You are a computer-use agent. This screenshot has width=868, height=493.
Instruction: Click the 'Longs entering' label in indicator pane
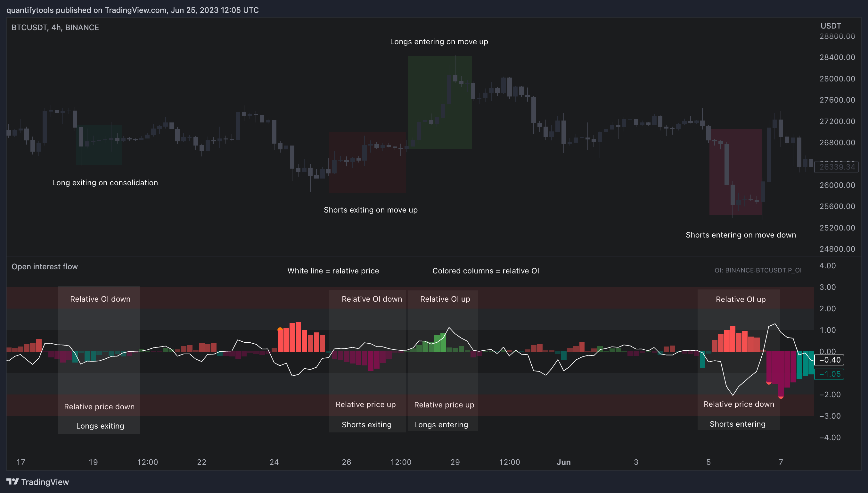coord(441,425)
